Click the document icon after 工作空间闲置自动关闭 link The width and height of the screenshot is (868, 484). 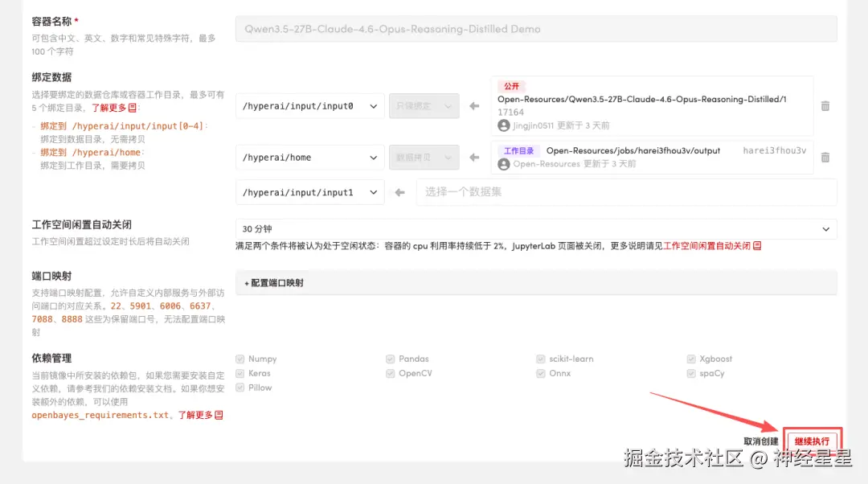756,247
